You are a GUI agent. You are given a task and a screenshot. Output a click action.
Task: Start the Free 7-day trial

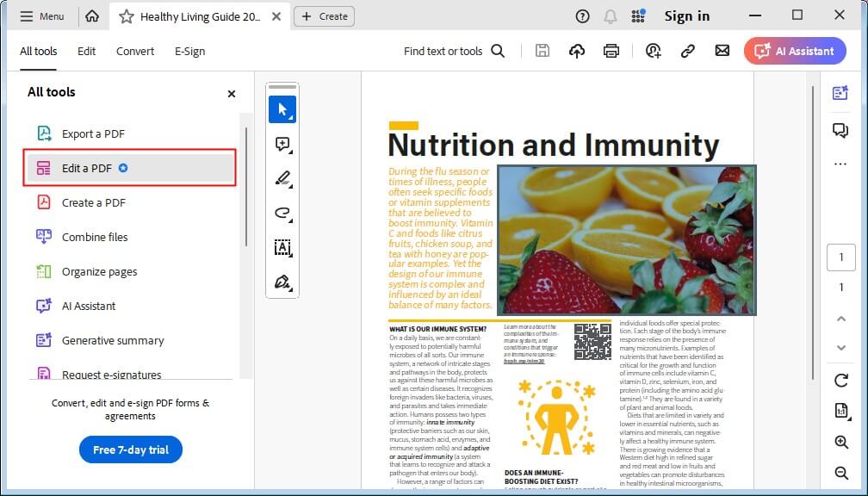[130, 449]
